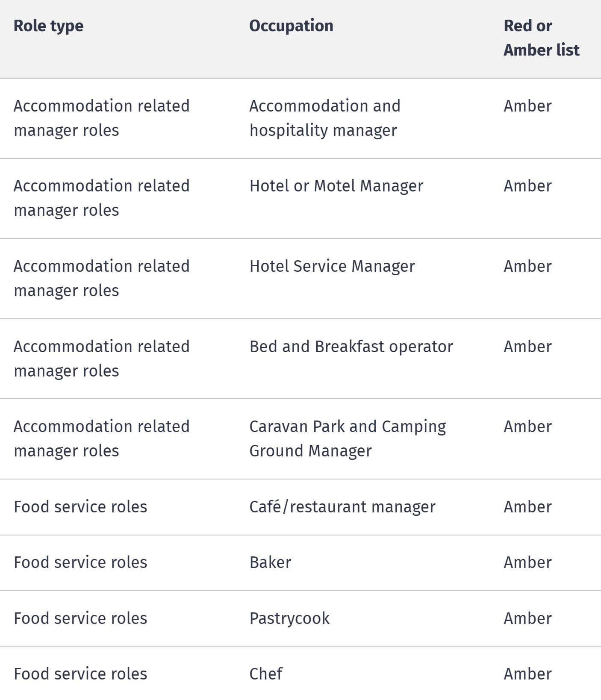
Task: Select the Amber status in Pastrycook row
Action: click(x=527, y=618)
